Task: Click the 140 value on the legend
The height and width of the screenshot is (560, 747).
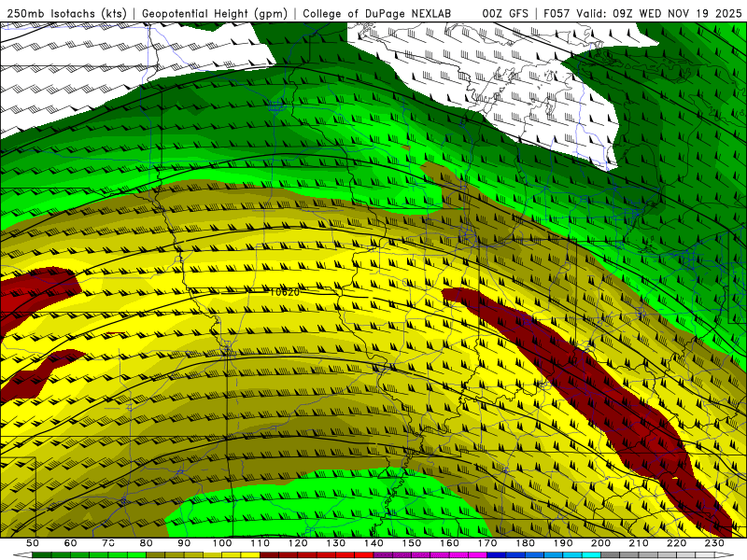Action: coord(373,543)
